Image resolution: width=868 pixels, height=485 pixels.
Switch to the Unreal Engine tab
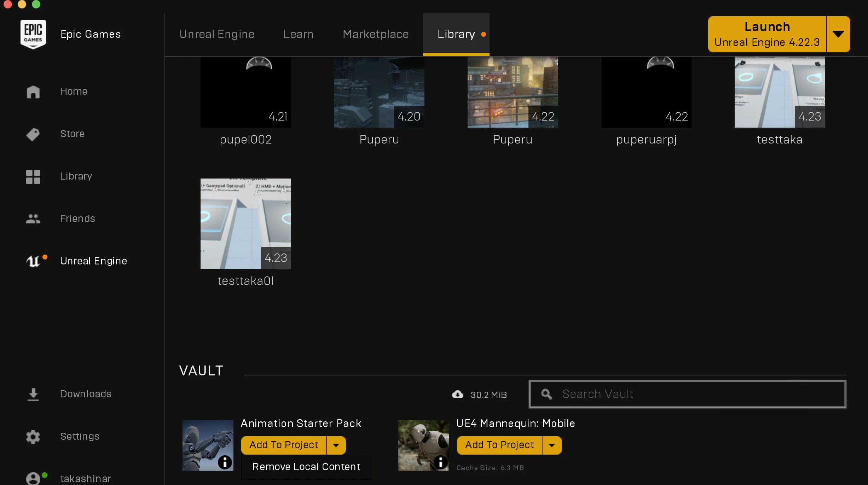point(217,34)
